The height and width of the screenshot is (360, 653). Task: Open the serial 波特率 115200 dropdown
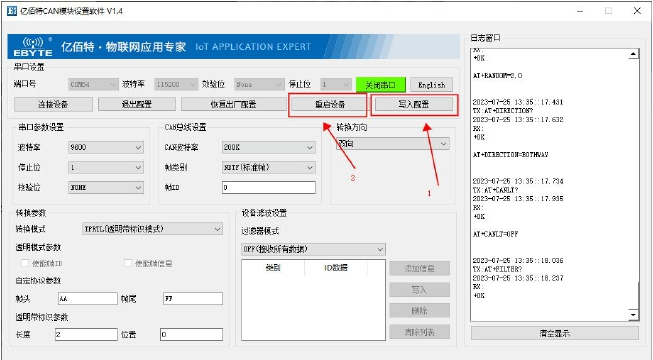click(176, 85)
